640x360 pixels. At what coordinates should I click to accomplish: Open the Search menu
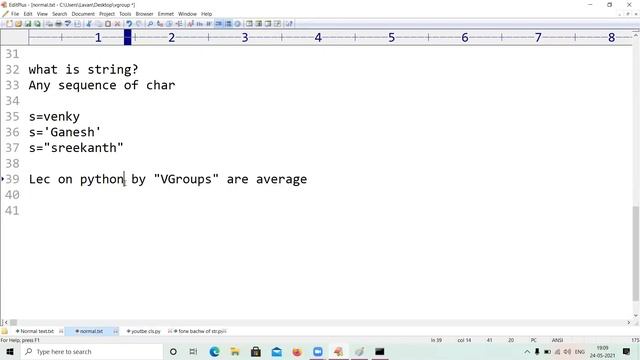[x=60, y=14]
